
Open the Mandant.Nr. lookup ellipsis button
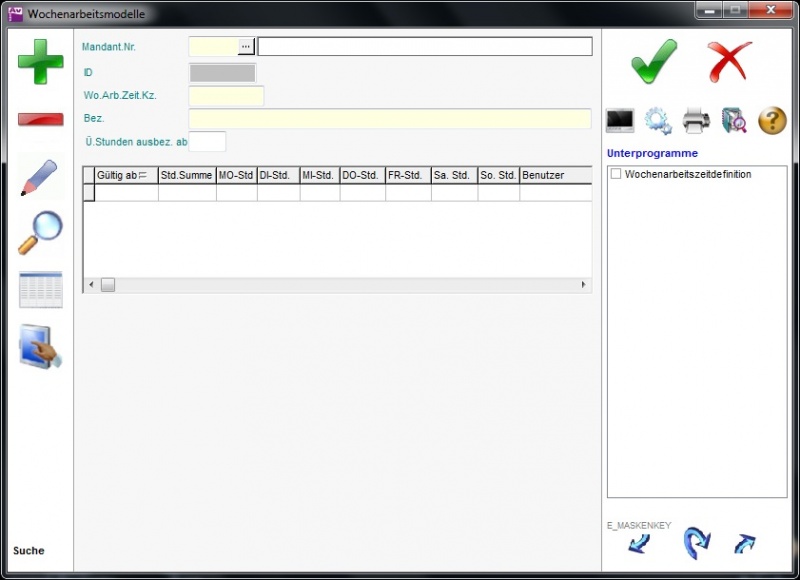click(x=245, y=46)
